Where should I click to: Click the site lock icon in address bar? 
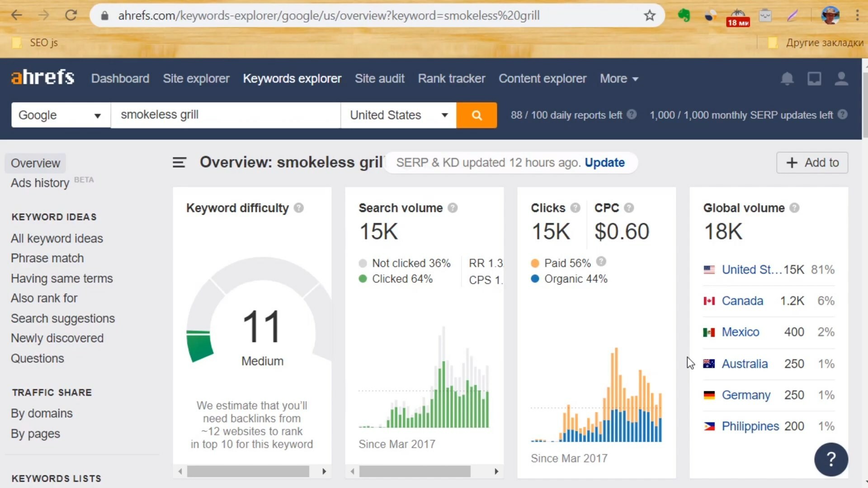pos(105,16)
